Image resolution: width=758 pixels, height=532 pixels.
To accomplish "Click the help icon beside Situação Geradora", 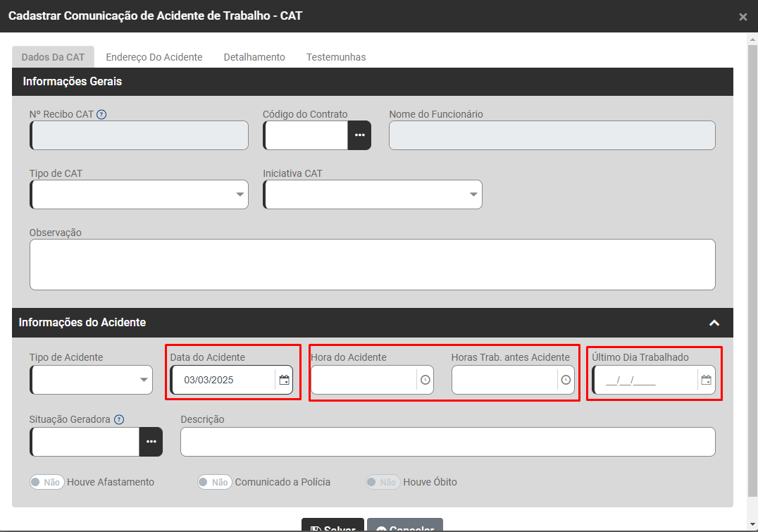I will point(119,419).
